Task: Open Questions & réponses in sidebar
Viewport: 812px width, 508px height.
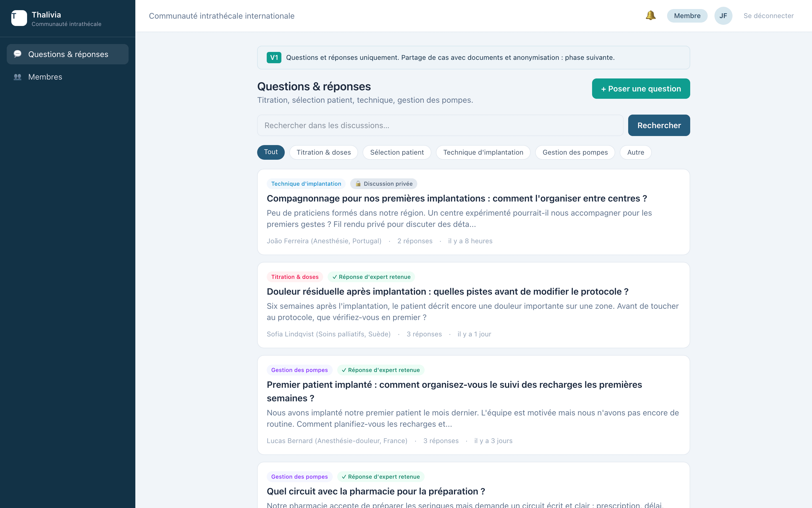Action: [x=67, y=54]
